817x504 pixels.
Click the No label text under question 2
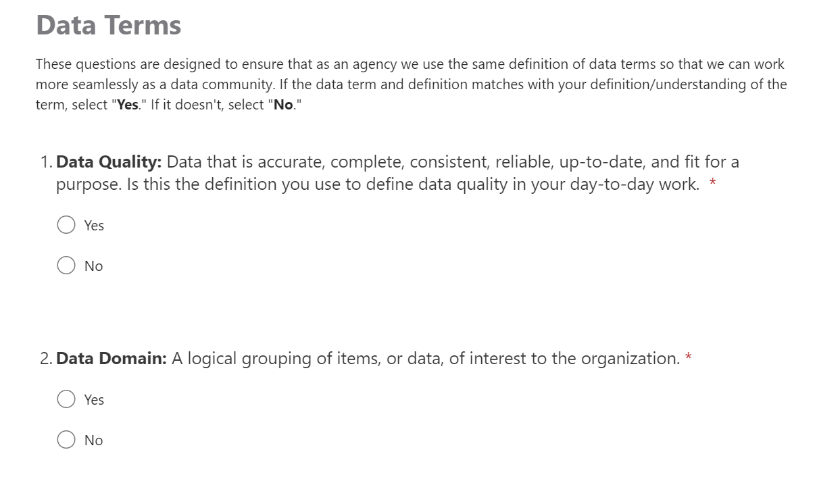(94, 440)
